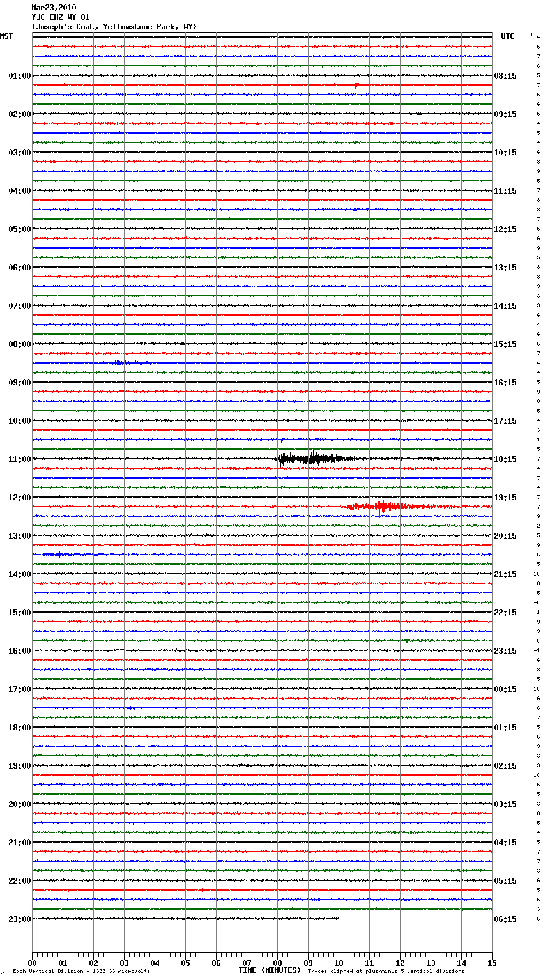Click the 16:15 UTC time label
The image size is (543, 980).
505,383
